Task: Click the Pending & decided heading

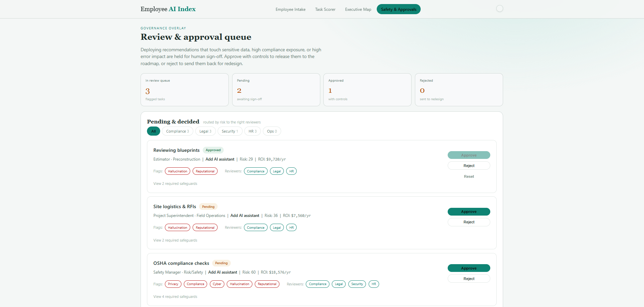Action: (173, 121)
